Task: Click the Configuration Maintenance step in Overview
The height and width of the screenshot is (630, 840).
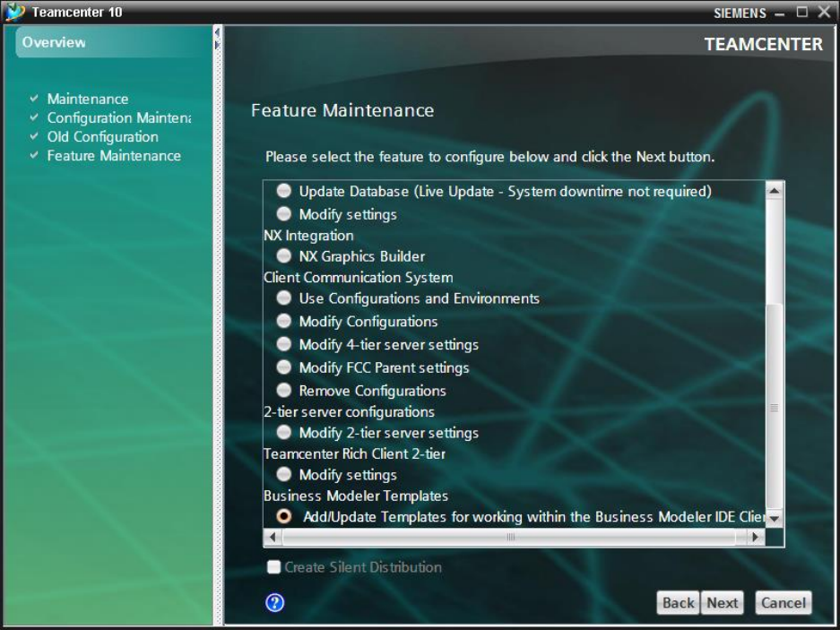Action: (x=119, y=117)
